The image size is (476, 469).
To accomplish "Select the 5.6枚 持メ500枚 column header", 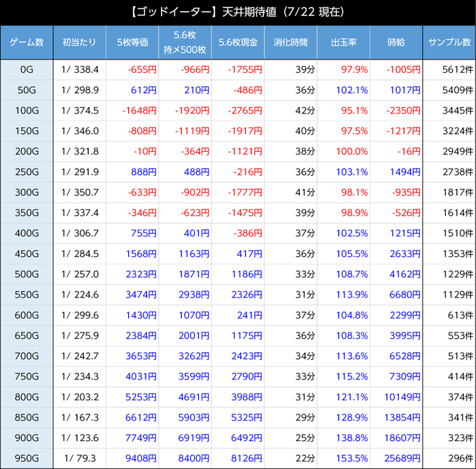I will [185, 43].
